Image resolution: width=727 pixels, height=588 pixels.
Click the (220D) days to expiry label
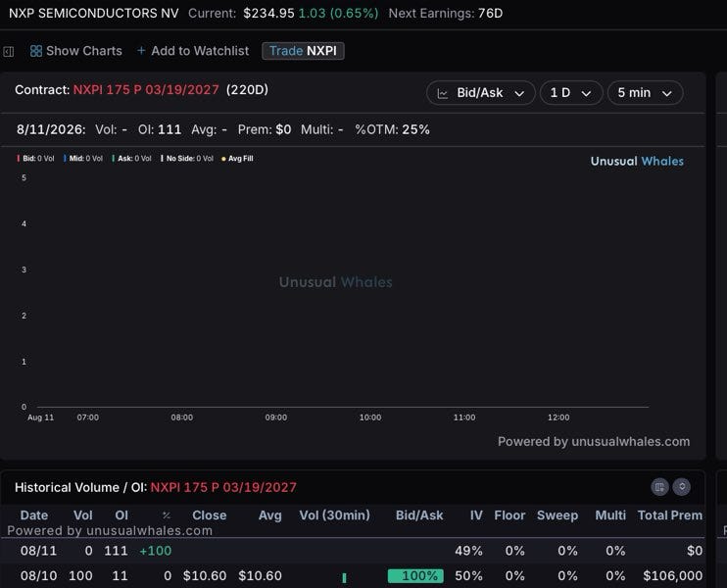pyautogui.click(x=247, y=89)
